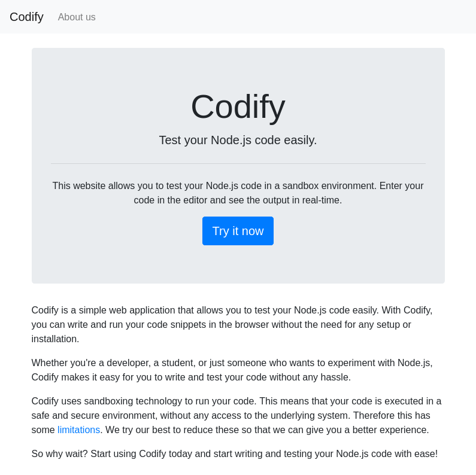Click the word 'installation.' ending first paragraph
Image resolution: width=476 pixels, height=475 pixels.
click(55, 339)
